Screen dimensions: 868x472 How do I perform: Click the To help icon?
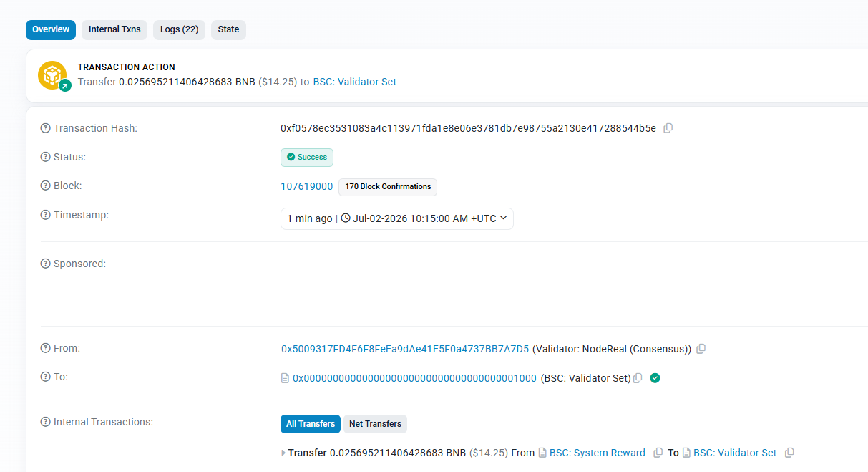(46, 377)
